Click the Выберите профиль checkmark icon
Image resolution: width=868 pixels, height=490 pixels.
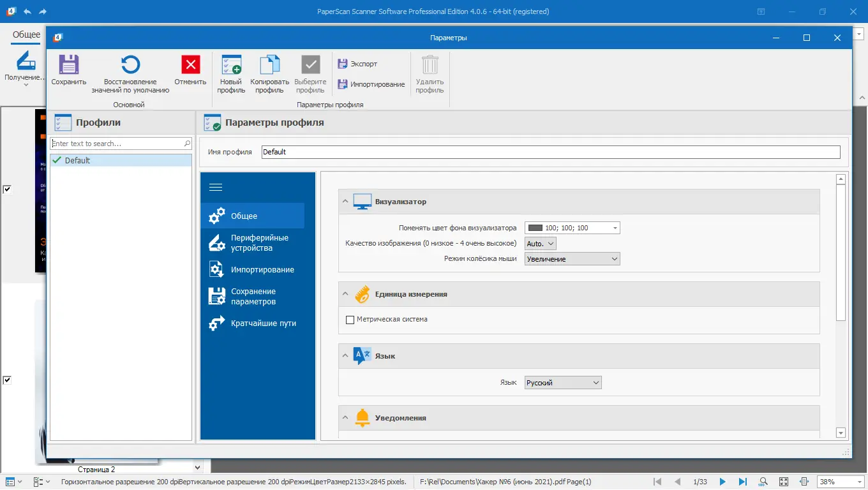click(x=310, y=64)
